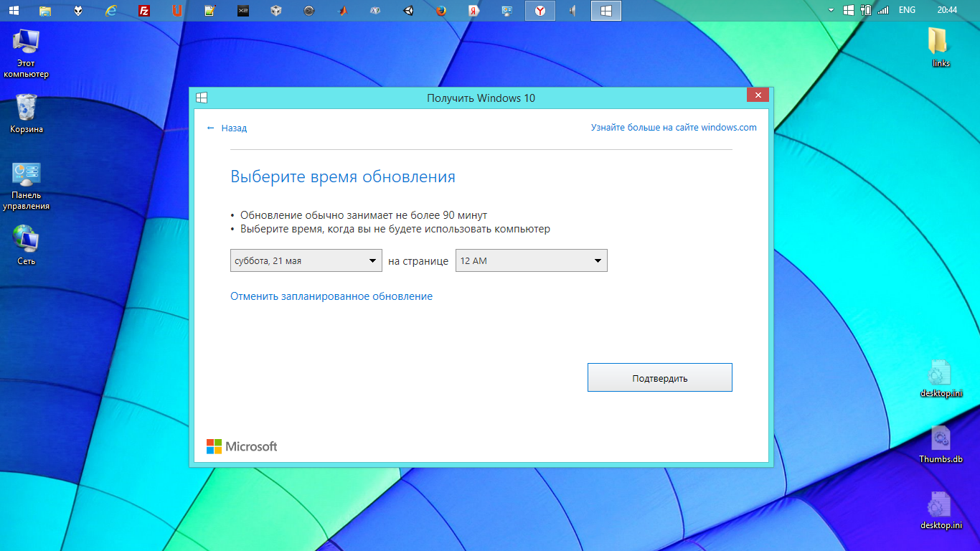The height and width of the screenshot is (551, 980).
Task: Open the X2 black icon in the taskbar
Action: [243, 11]
